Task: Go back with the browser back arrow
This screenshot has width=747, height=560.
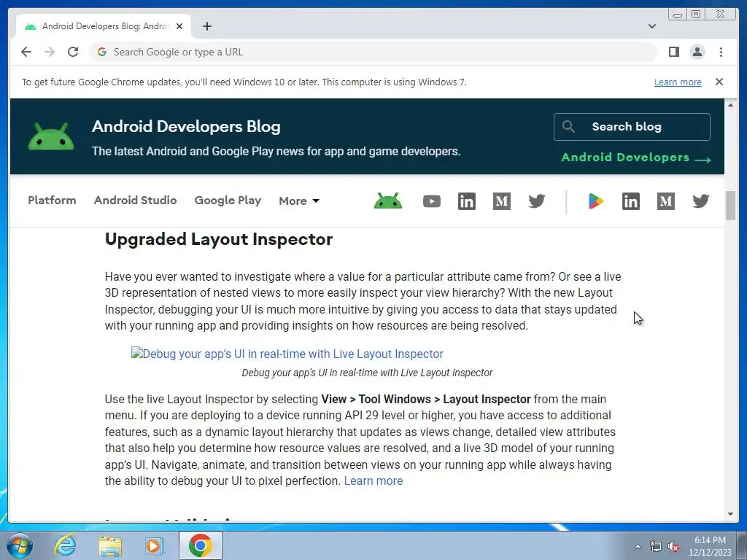Action: (x=26, y=52)
